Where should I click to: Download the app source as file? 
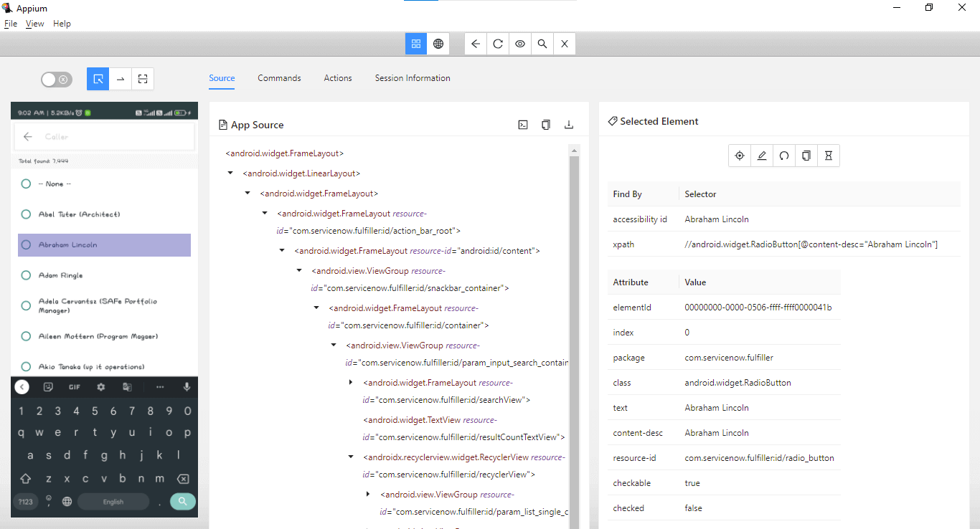(x=569, y=125)
